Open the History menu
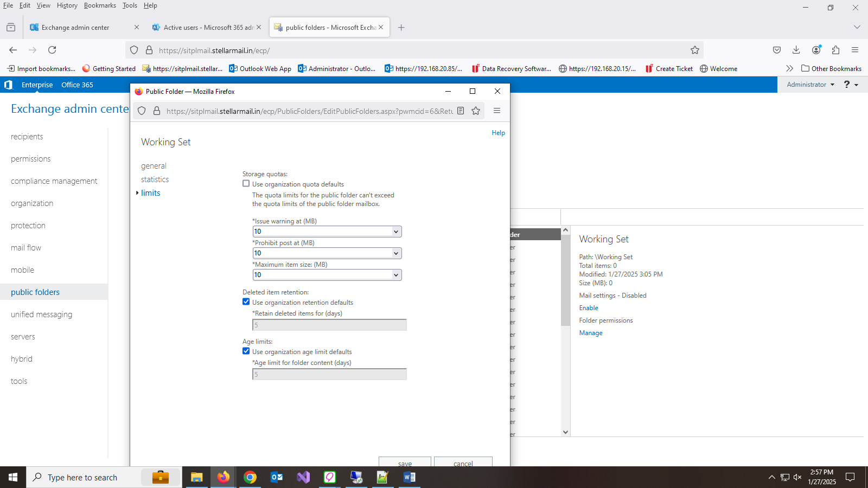Screen dimensions: 868x488 pos(67,5)
